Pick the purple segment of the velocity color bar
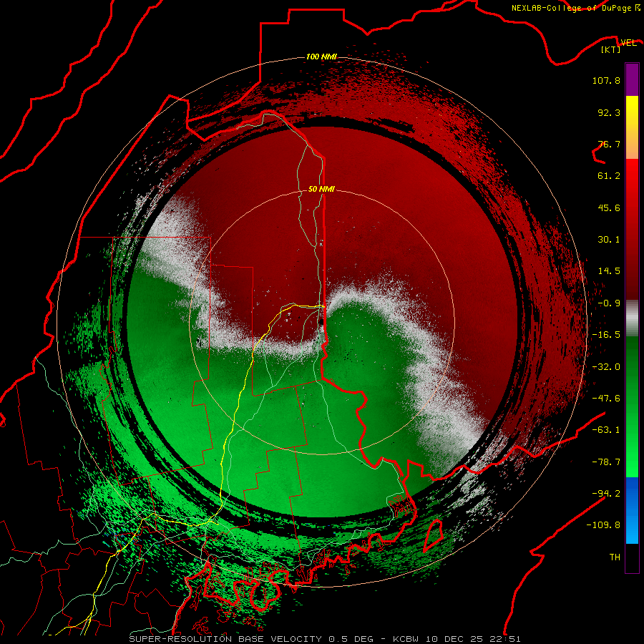 [x=632, y=79]
